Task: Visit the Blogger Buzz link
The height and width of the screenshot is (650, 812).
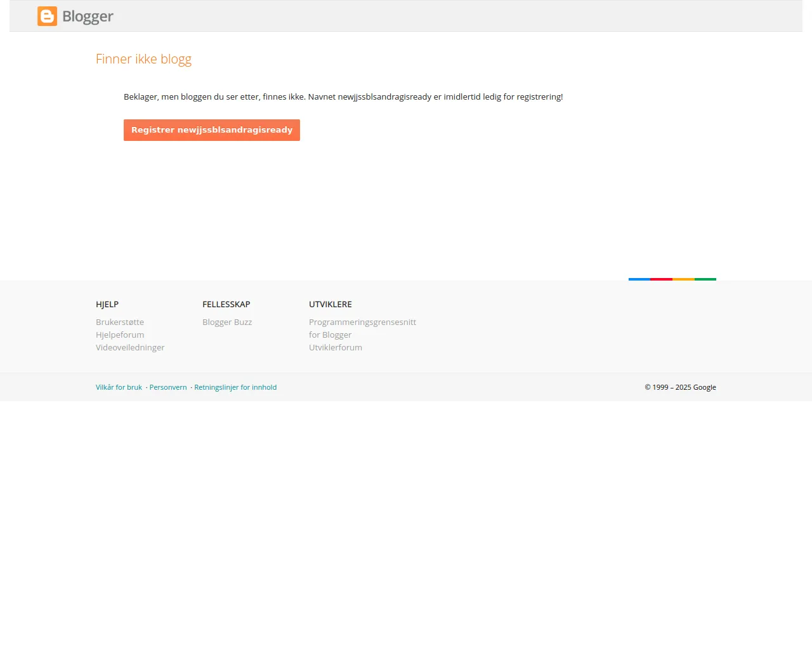Action: [x=227, y=322]
